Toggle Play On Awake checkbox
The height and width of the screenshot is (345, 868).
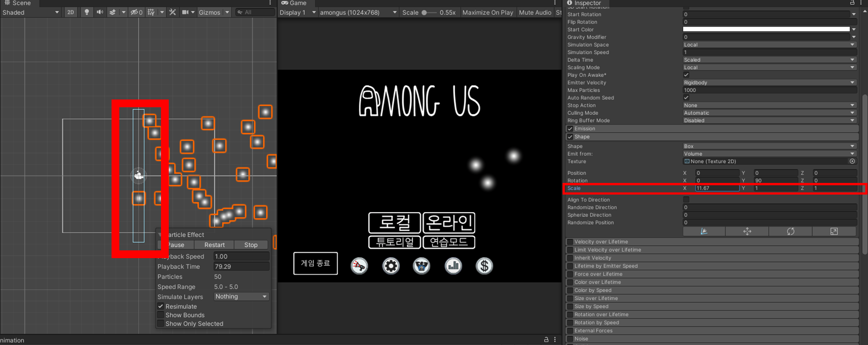686,75
